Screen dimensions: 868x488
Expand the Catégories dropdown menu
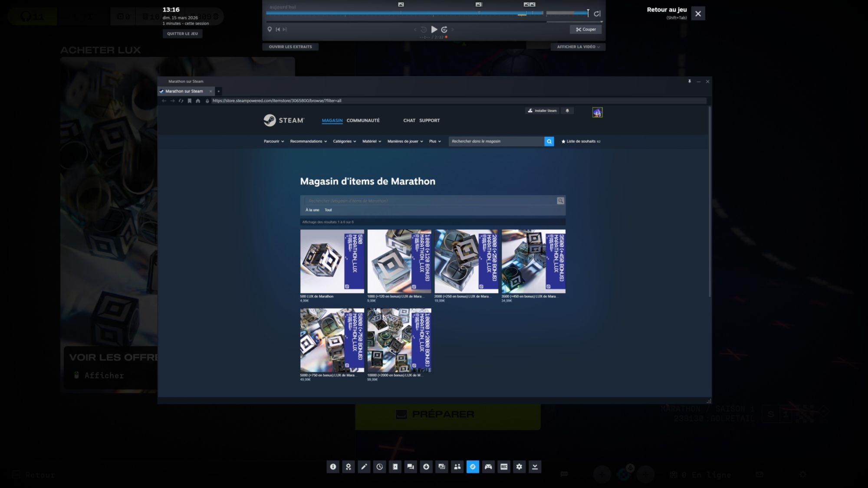[344, 141]
